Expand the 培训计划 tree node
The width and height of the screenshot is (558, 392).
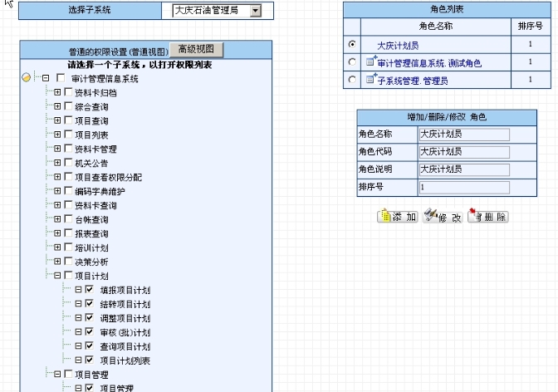pyautogui.click(x=58, y=247)
